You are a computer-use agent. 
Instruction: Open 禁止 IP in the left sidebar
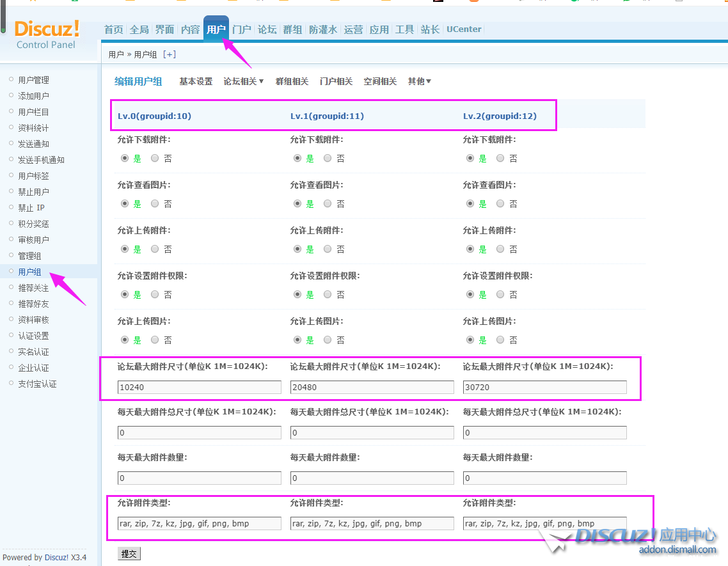(31, 208)
